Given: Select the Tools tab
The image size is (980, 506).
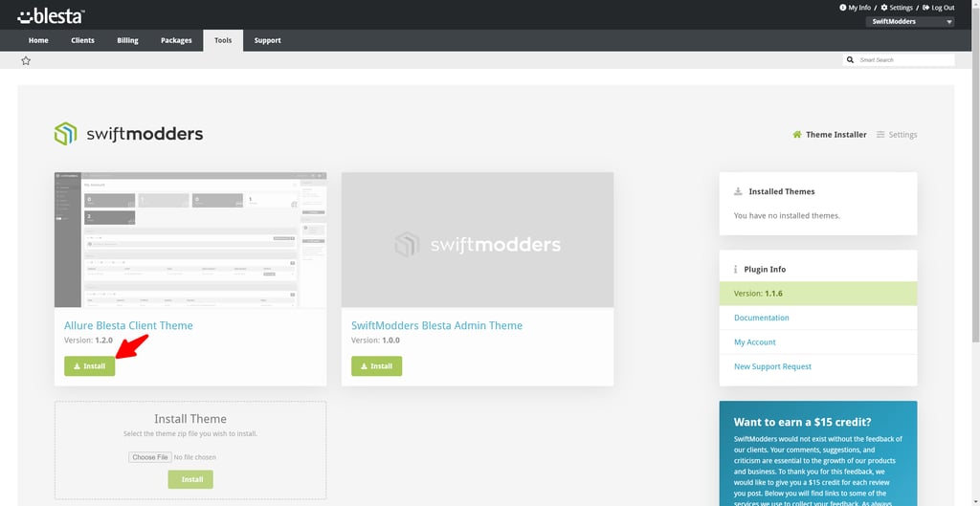Looking at the screenshot, I should (x=223, y=40).
